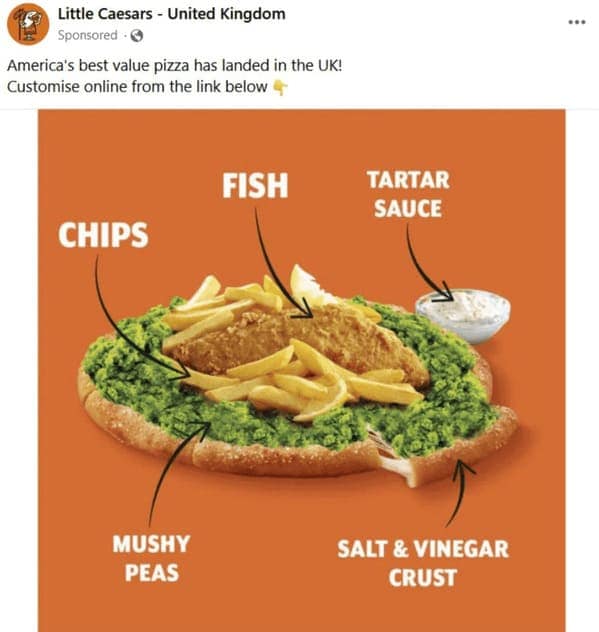Click the SALT & VINEGAR CRUST label
Viewport: 599px width, 632px height.
pos(423,563)
